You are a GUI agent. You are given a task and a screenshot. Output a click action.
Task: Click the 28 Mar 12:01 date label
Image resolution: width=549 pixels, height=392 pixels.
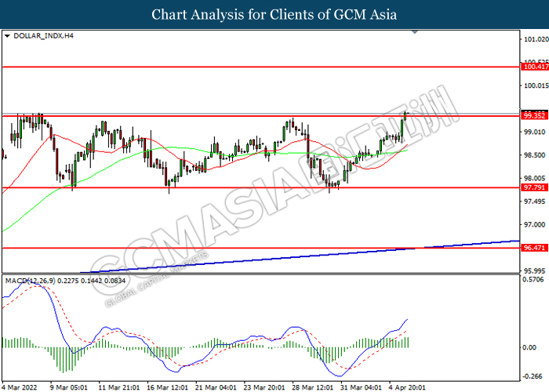click(x=312, y=387)
